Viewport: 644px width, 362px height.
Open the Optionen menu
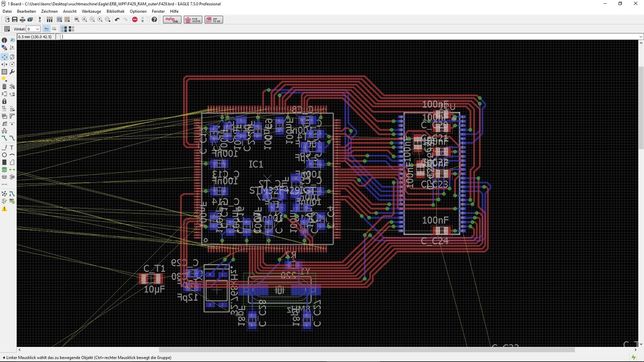[138, 11]
